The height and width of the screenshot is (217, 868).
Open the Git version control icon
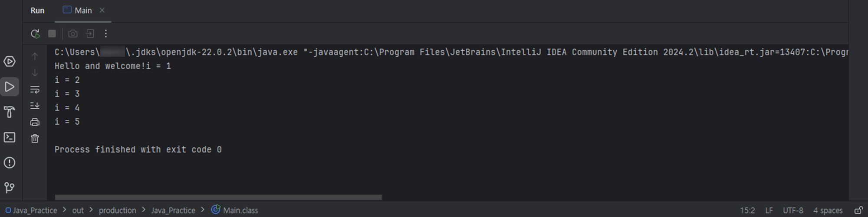(x=10, y=188)
